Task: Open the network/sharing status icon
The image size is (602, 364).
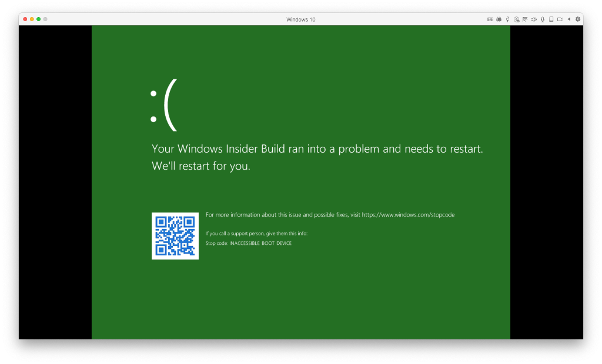Action: [525, 19]
